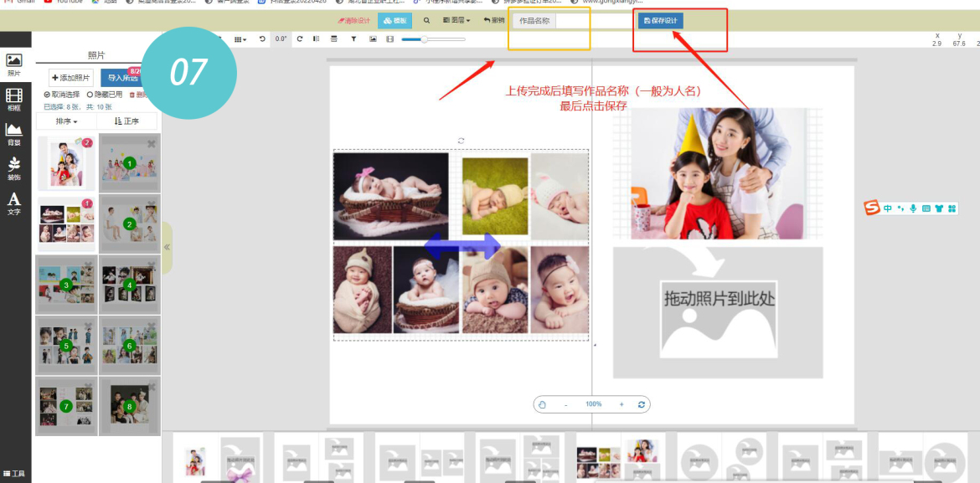The image size is (980, 483).
Task: Select the 文字 (text) tool
Action: 13,203
